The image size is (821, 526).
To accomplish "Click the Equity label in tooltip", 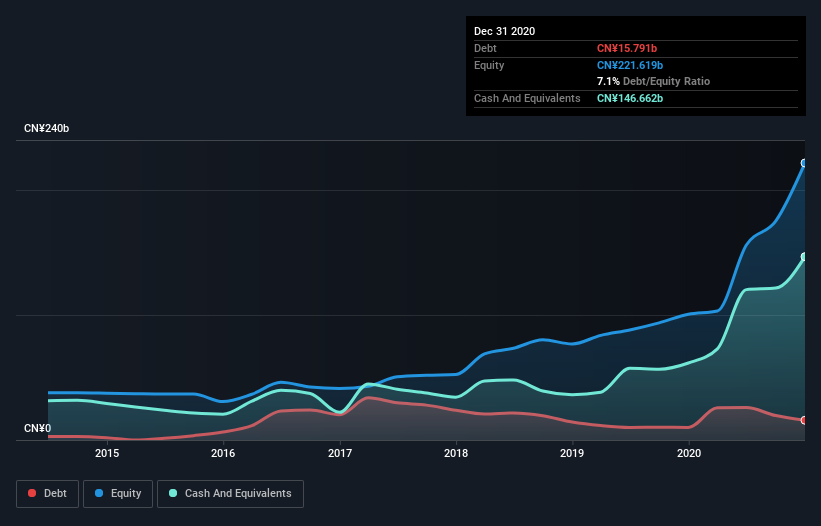I will [x=489, y=65].
